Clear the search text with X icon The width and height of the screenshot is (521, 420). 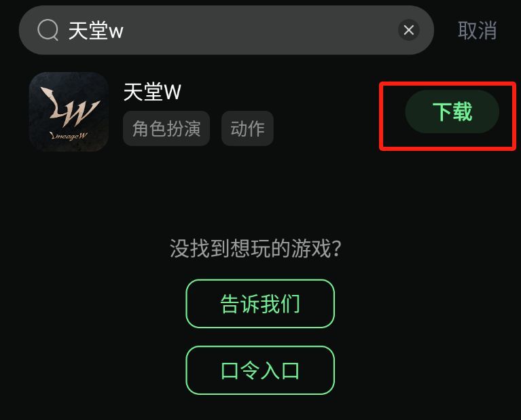click(x=409, y=30)
